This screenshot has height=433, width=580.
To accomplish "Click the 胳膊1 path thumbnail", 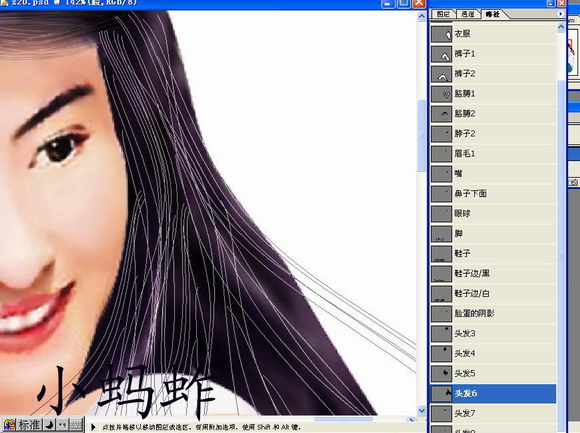I will click(x=441, y=94).
